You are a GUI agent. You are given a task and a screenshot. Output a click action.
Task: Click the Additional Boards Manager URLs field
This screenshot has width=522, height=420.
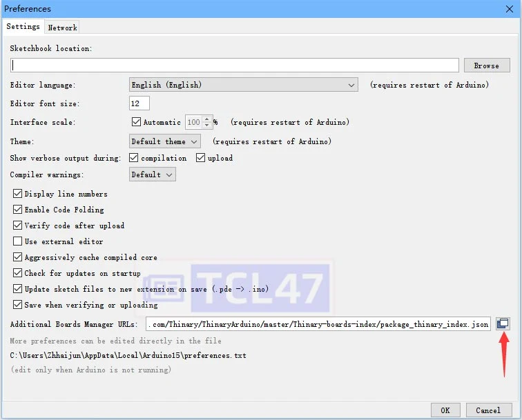tap(318, 324)
